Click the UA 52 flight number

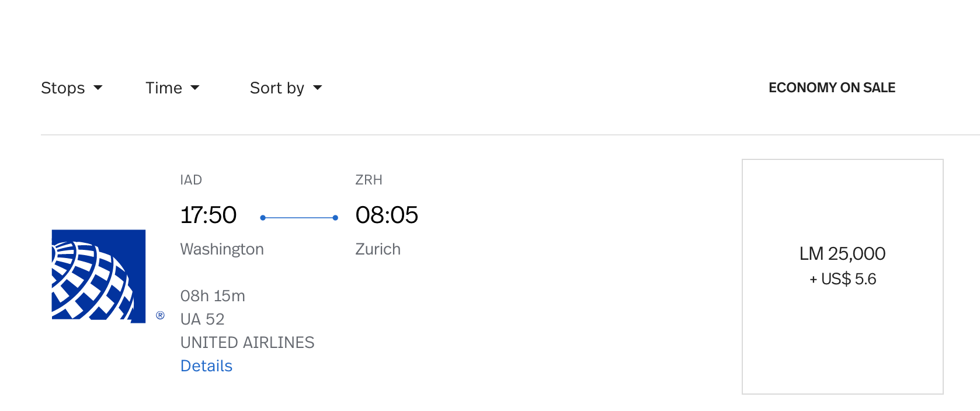pos(202,319)
